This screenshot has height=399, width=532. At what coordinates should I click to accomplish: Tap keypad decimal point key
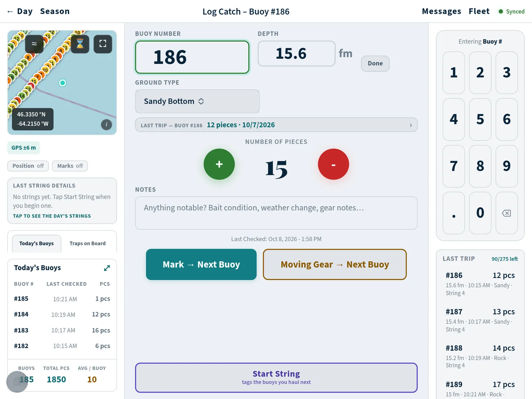pos(454,213)
